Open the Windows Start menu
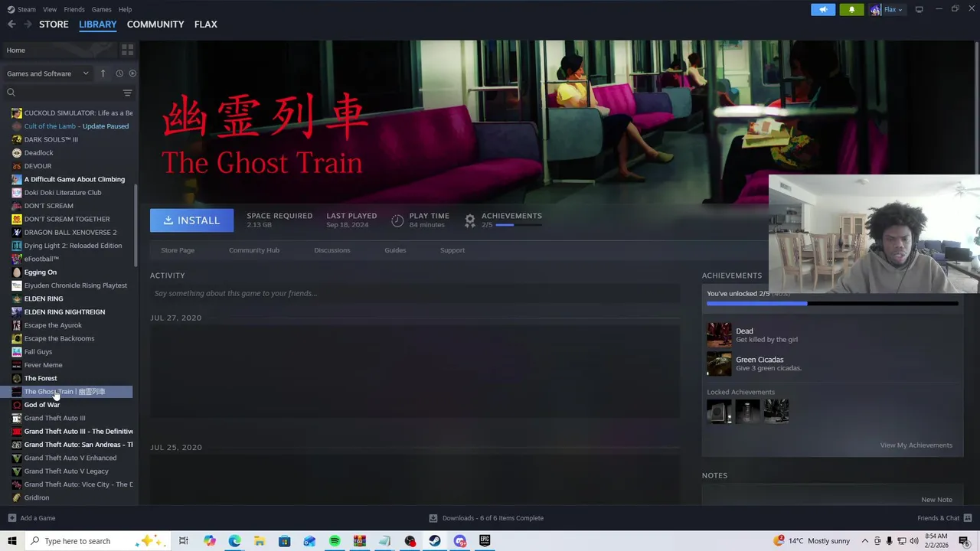 coord(12,541)
